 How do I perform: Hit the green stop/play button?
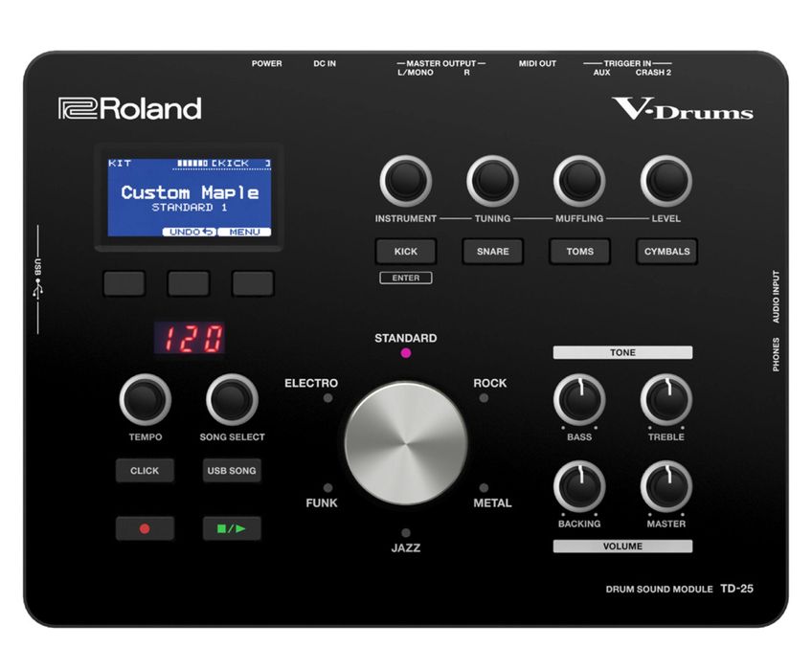click(232, 528)
